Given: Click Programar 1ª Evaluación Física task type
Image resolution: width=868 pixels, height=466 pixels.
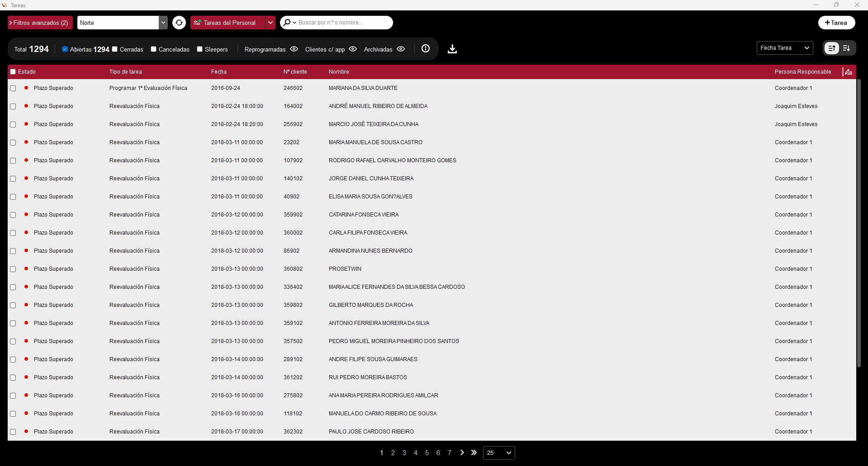Looking at the screenshot, I should click(x=148, y=88).
